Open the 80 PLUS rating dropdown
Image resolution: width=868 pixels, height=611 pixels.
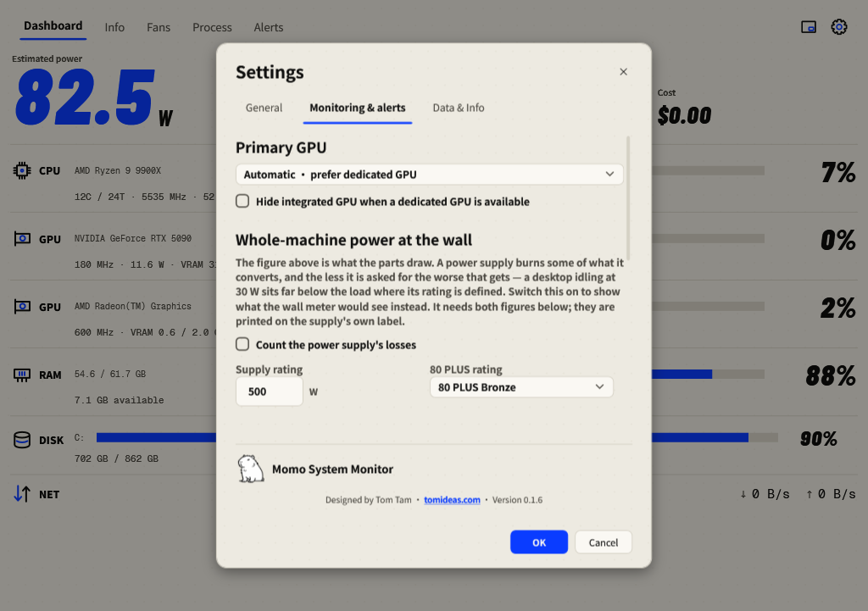(521, 387)
